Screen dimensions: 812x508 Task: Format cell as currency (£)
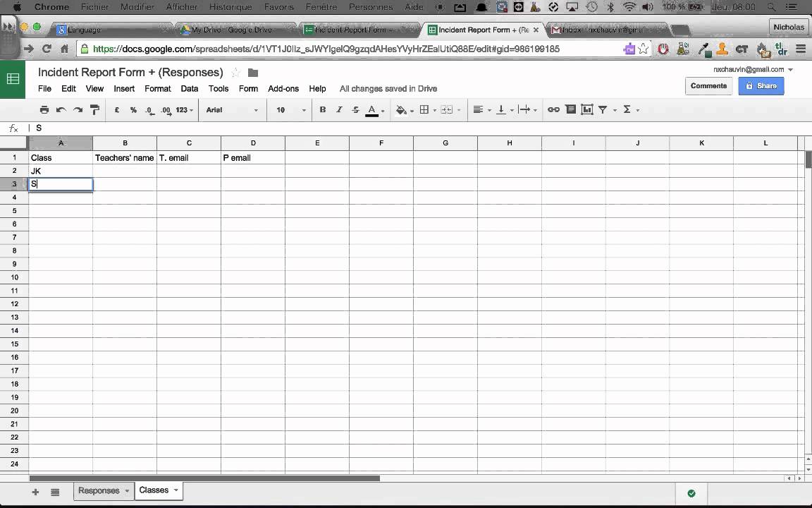click(117, 110)
